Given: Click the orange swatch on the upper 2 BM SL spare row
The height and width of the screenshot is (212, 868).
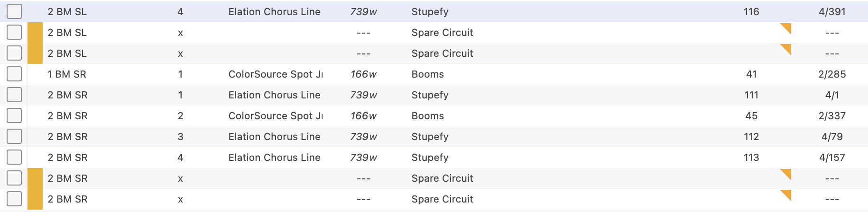Looking at the screenshot, I should point(35,33).
